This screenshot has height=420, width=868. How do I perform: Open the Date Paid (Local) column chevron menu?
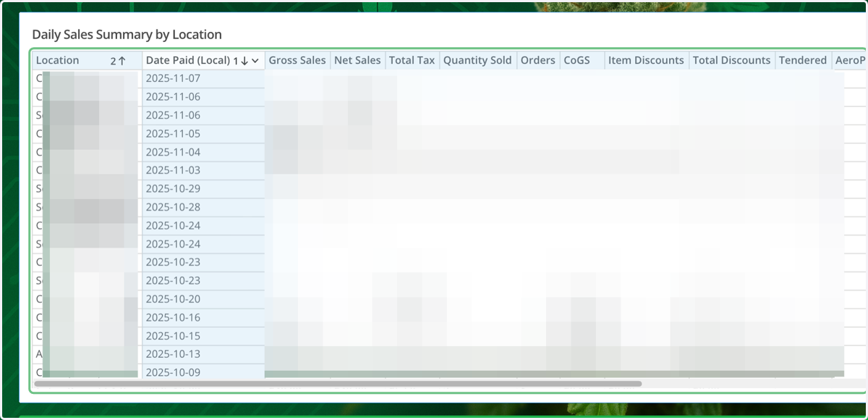click(255, 61)
